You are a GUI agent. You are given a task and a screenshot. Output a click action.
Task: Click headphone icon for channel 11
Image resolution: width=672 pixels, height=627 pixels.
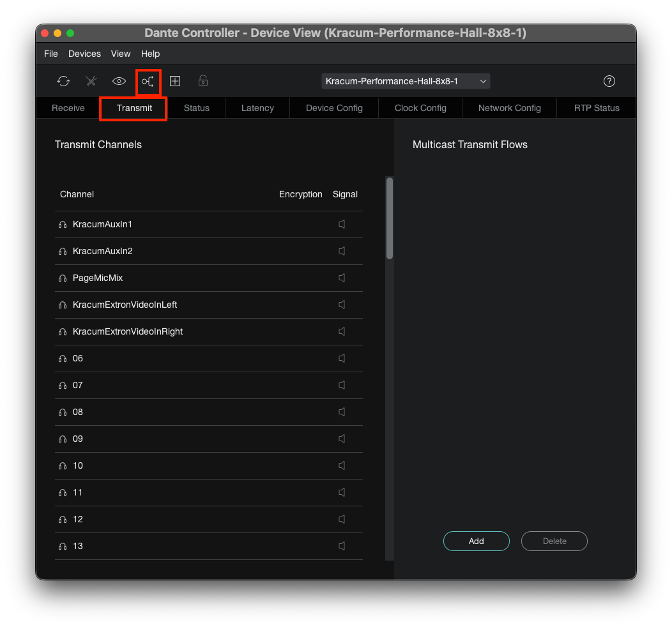(x=63, y=493)
